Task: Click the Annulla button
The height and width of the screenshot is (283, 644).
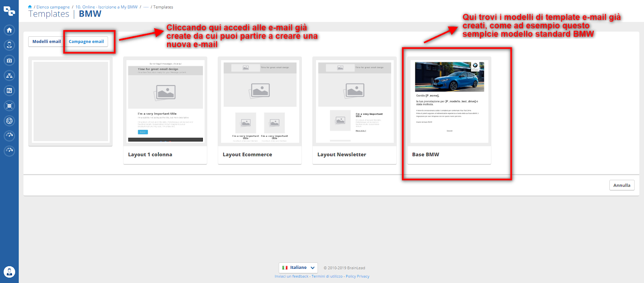Action: point(622,185)
